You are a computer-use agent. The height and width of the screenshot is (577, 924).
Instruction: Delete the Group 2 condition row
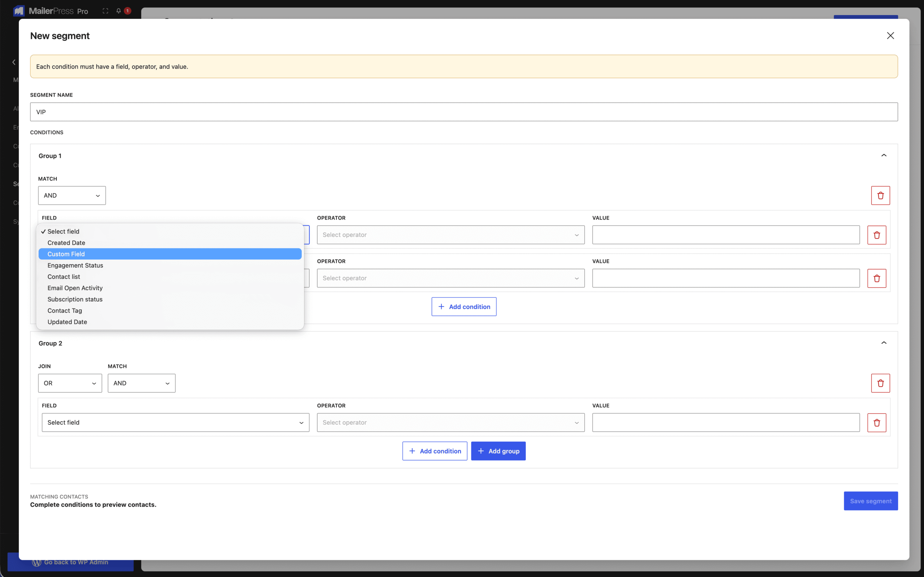coord(876,422)
